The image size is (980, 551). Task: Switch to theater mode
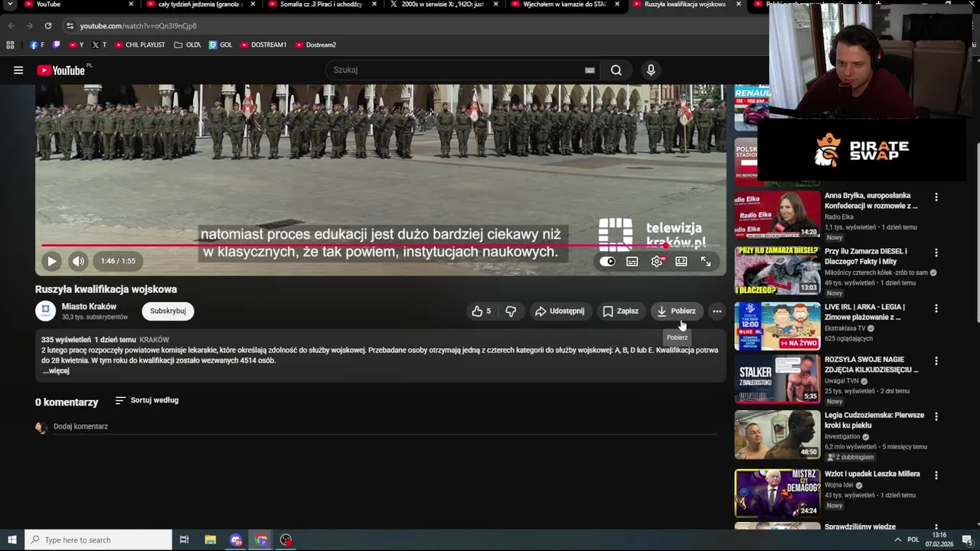pos(681,261)
